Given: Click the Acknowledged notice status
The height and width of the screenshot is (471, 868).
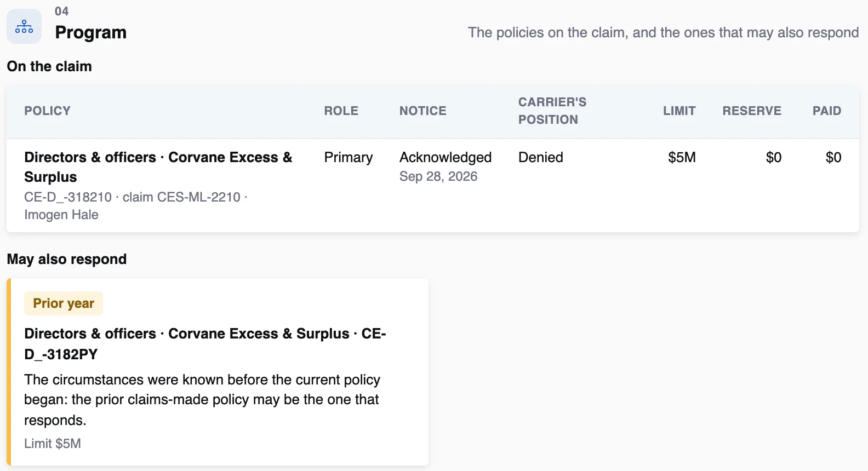Looking at the screenshot, I should [x=446, y=157].
